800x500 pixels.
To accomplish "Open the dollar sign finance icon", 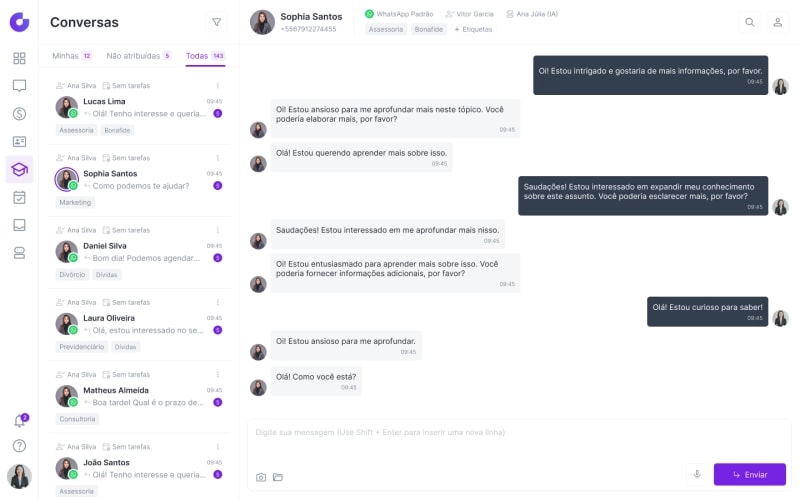I will pos(19,114).
